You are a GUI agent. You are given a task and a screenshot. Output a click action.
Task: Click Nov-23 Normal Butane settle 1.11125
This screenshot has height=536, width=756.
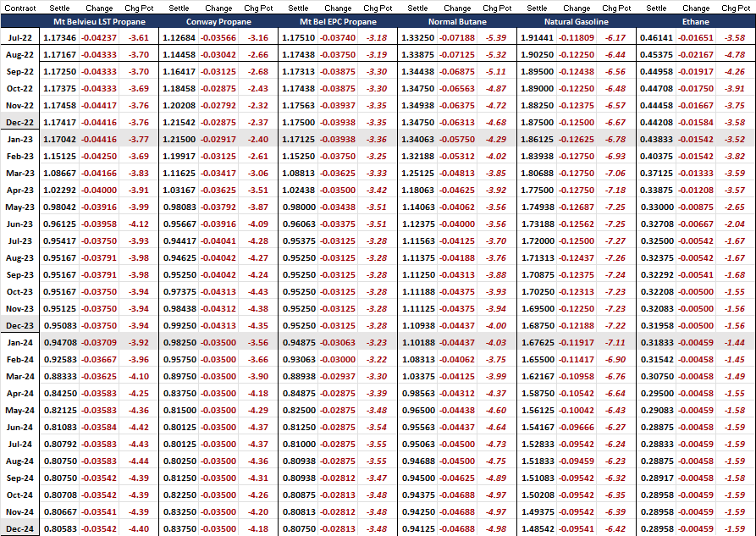tap(417, 309)
